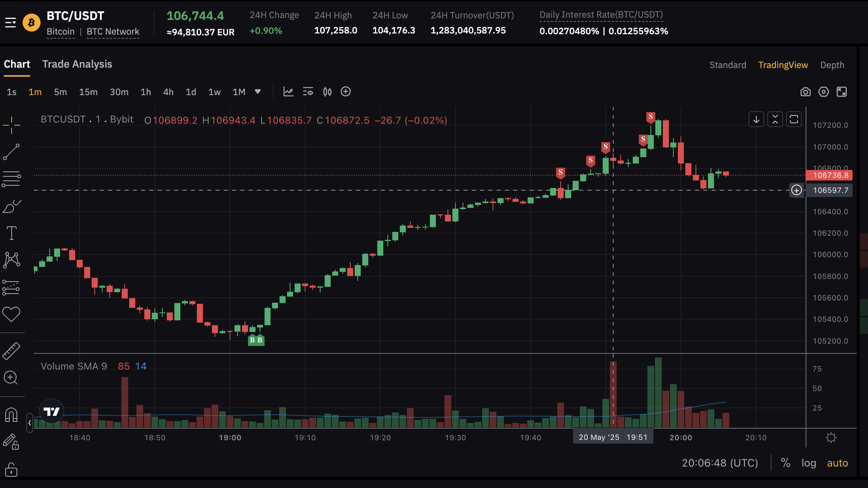Toggle auto scale on price axis
868x488 pixels.
(x=837, y=463)
